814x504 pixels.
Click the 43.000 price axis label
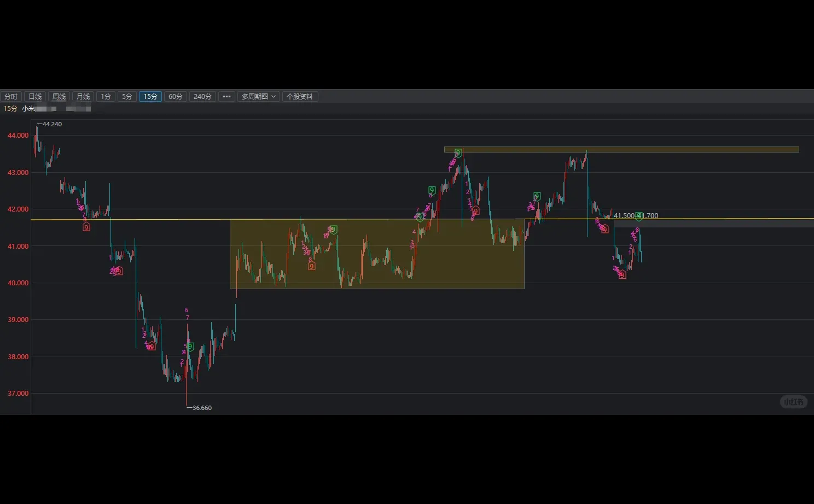point(18,173)
